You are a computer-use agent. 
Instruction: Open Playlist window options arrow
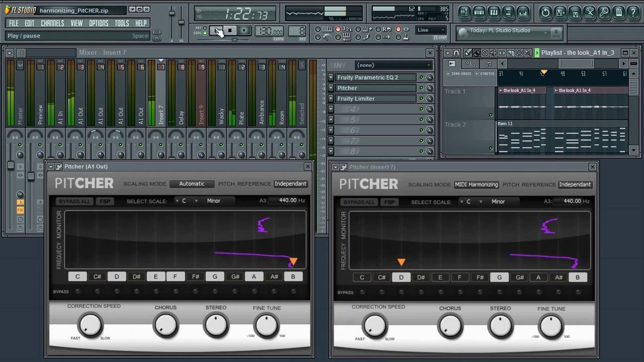[x=447, y=52]
